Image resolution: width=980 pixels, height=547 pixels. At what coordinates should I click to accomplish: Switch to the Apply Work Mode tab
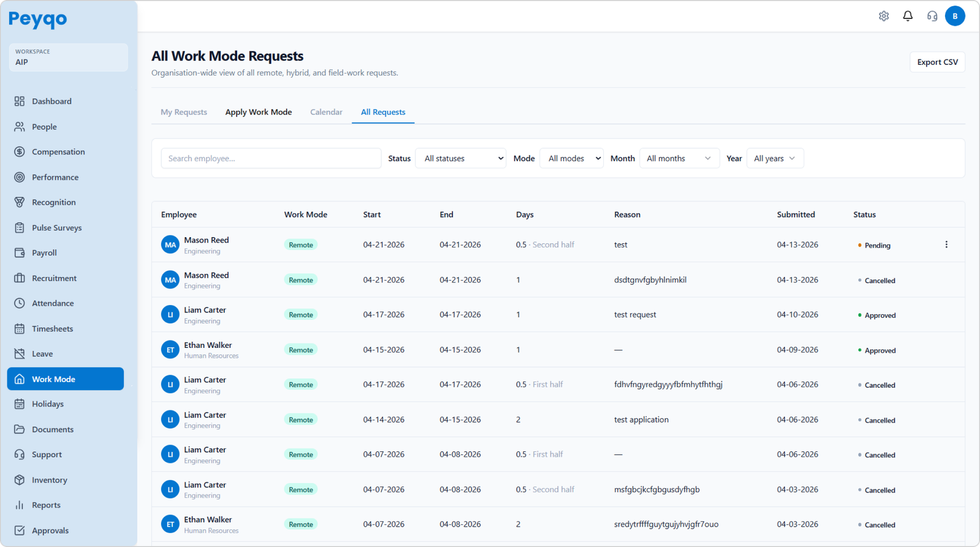(x=258, y=112)
